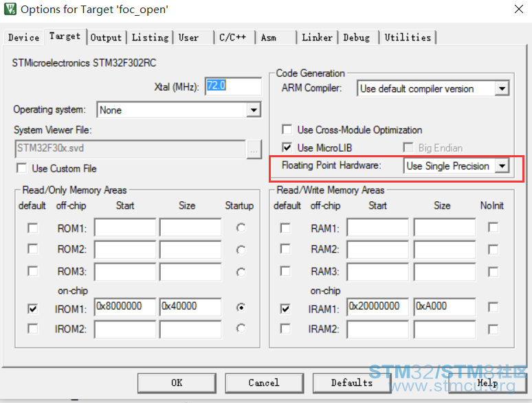Image resolution: width=532 pixels, height=403 pixels.
Task: Click the IRAM1 Start field 0x20000000
Action: point(377,307)
